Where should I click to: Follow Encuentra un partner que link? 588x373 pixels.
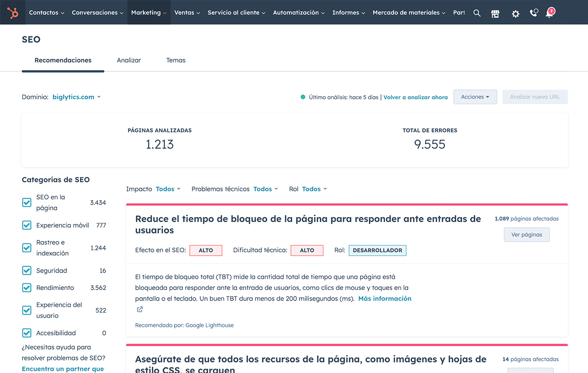(x=63, y=369)
